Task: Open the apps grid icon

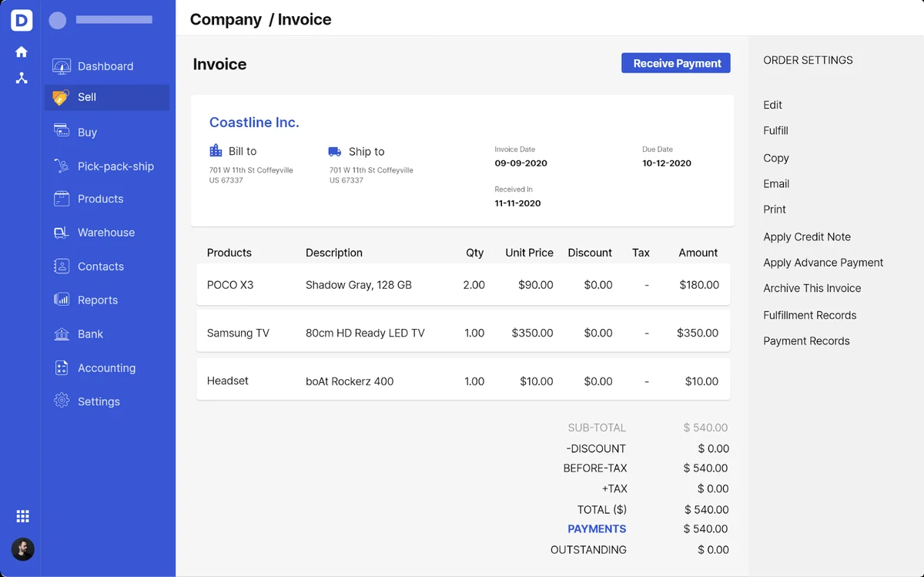Action: 22,516
